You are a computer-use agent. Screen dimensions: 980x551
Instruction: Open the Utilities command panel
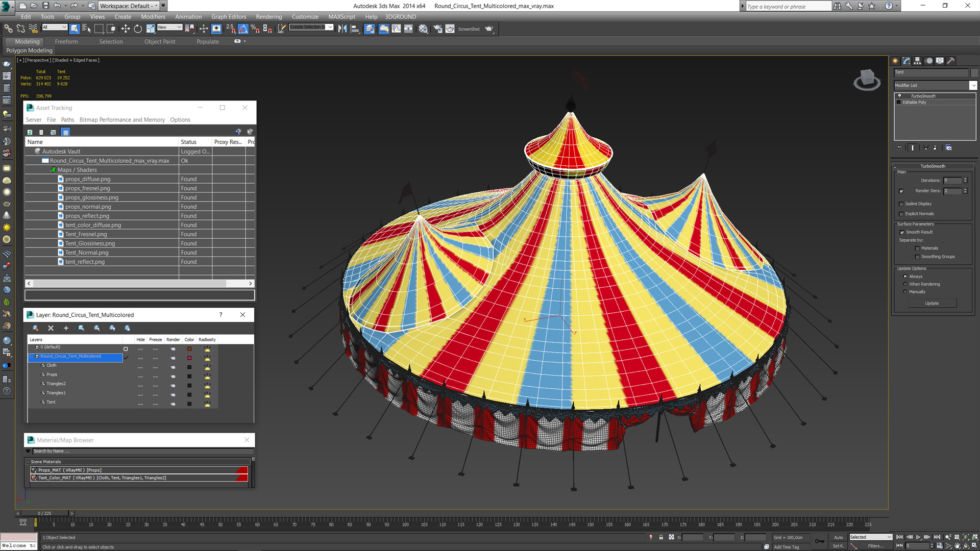tap(951, 61)
